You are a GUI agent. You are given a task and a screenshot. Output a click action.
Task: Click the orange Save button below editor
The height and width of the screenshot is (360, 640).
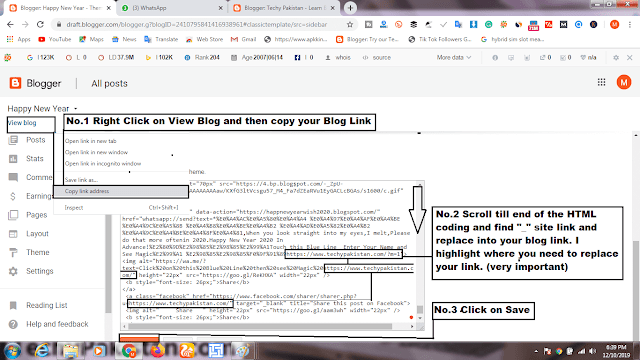pyautogui.click(x=139, y=338)
